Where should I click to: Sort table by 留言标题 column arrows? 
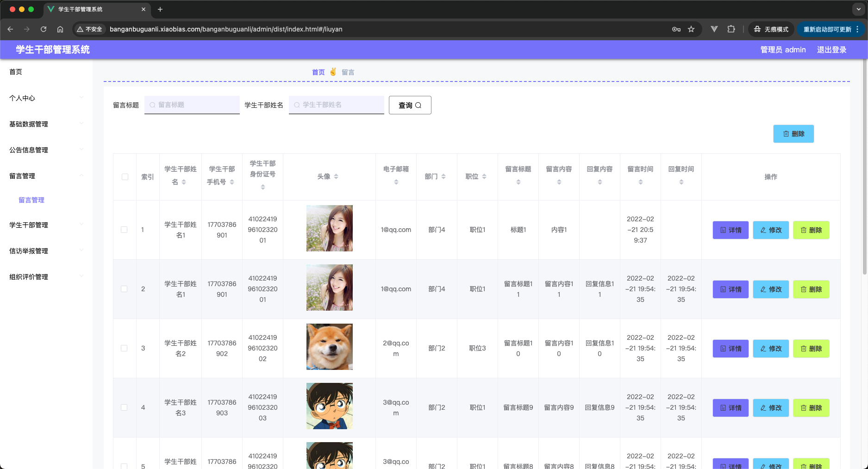tap(518, 182)
